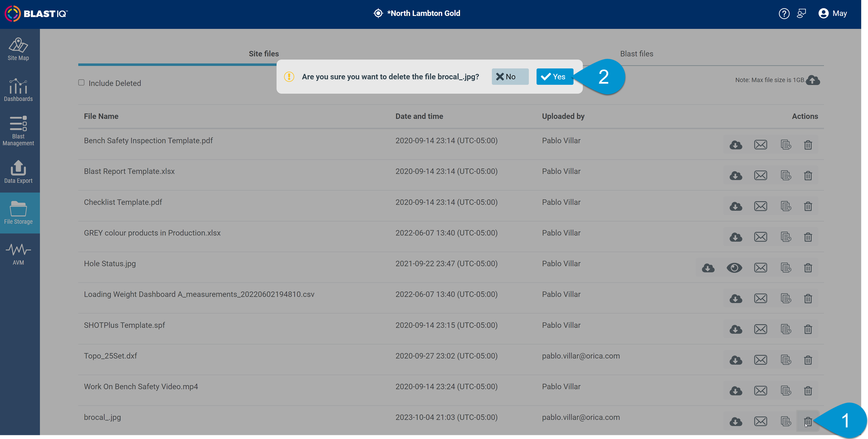Open File Storage in the sidebar

coord(20,213)
